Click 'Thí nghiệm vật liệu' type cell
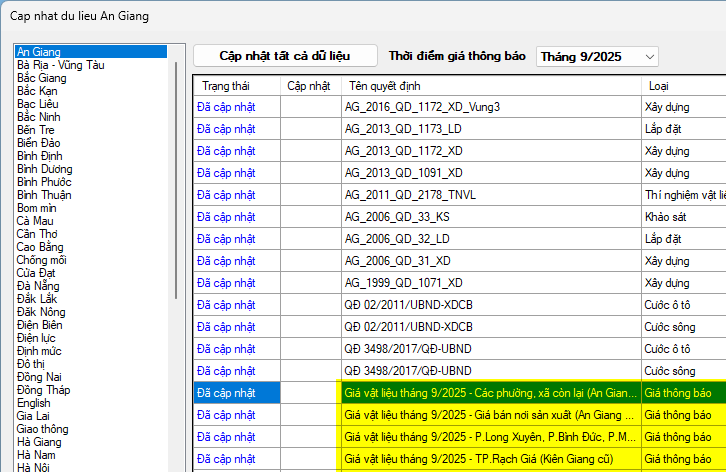 pyautogui.click(x=684, y=195)
